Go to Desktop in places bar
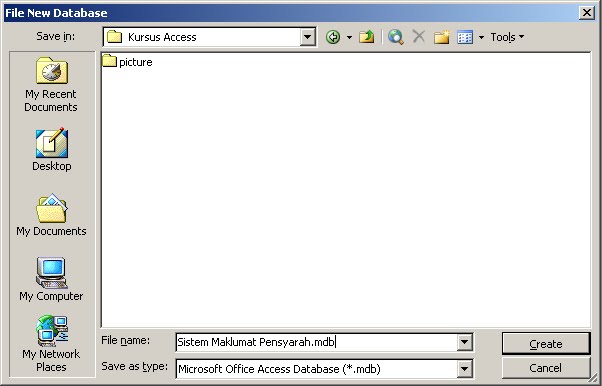 51,150
